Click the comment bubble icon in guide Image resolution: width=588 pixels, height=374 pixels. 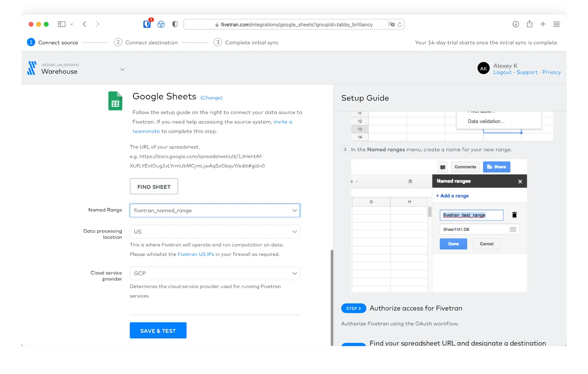point(442,167)
